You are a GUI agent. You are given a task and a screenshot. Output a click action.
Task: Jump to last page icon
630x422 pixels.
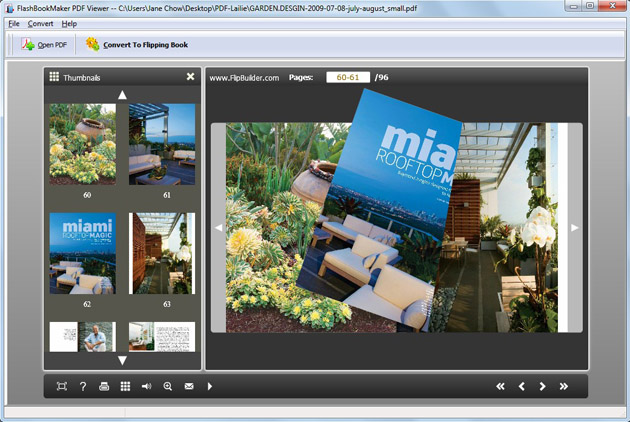(564, 386)
